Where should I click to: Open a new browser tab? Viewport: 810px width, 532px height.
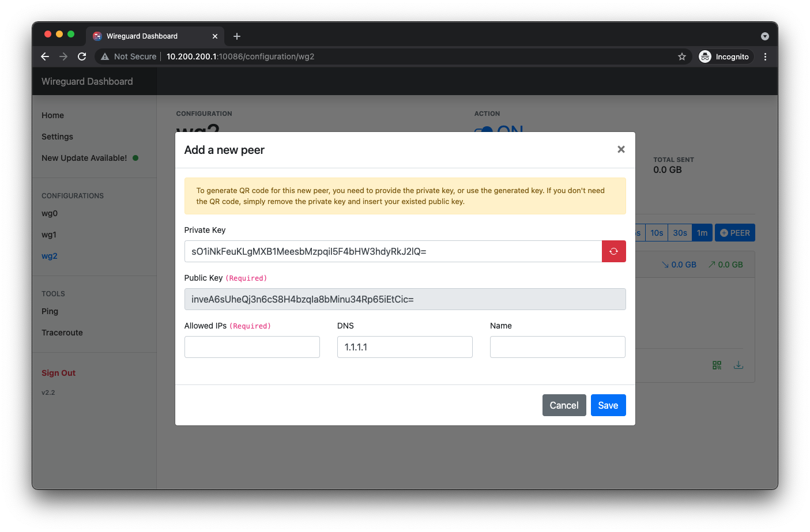[x=237, y=36]
